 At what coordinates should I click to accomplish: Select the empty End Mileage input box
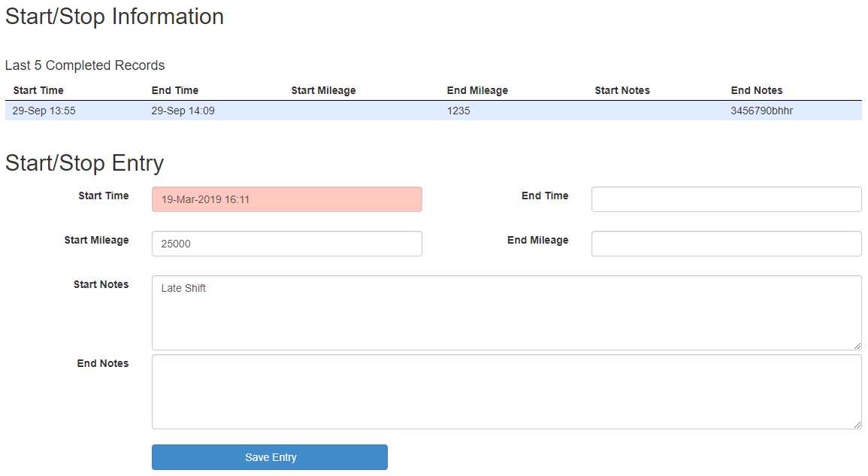(x=726, y=244)
